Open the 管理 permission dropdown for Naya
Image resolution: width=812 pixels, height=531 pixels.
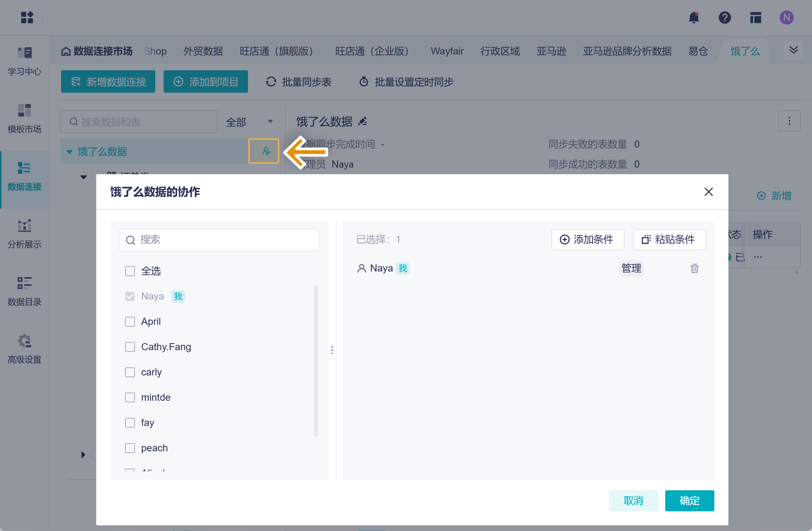631,269
